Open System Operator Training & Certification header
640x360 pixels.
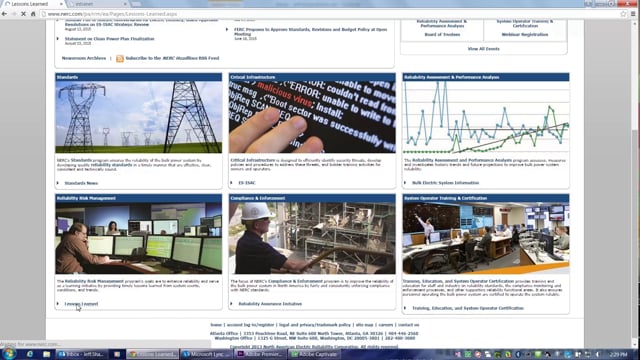point(486,198)
